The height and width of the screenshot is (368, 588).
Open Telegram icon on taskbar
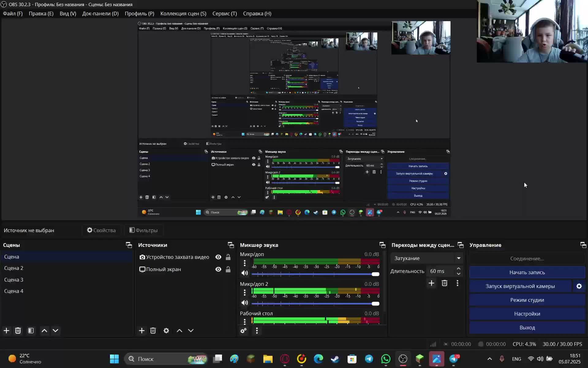coord(369,359)
